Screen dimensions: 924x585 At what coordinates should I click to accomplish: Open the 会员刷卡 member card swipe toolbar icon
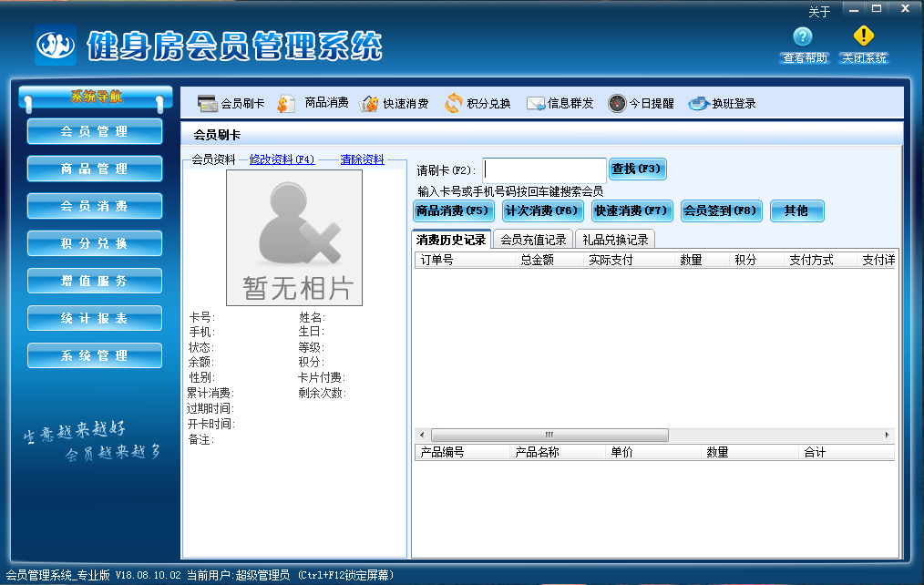point(231,102)
